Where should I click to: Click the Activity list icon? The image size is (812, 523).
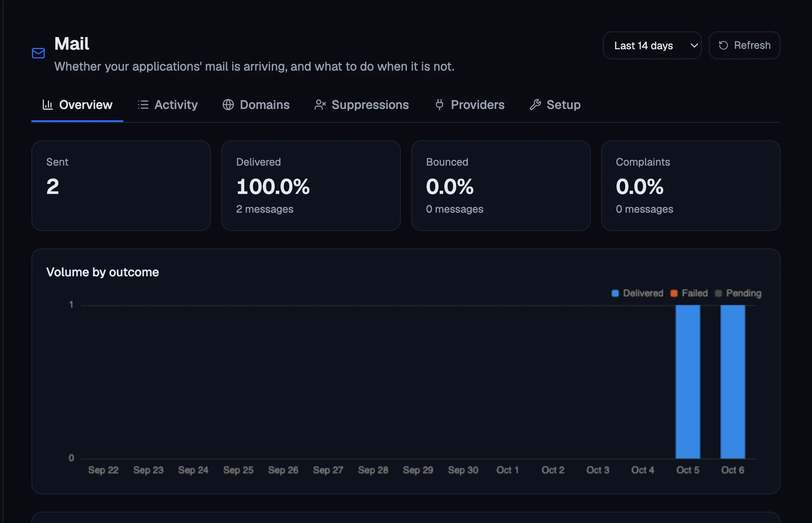click(143, 105)
